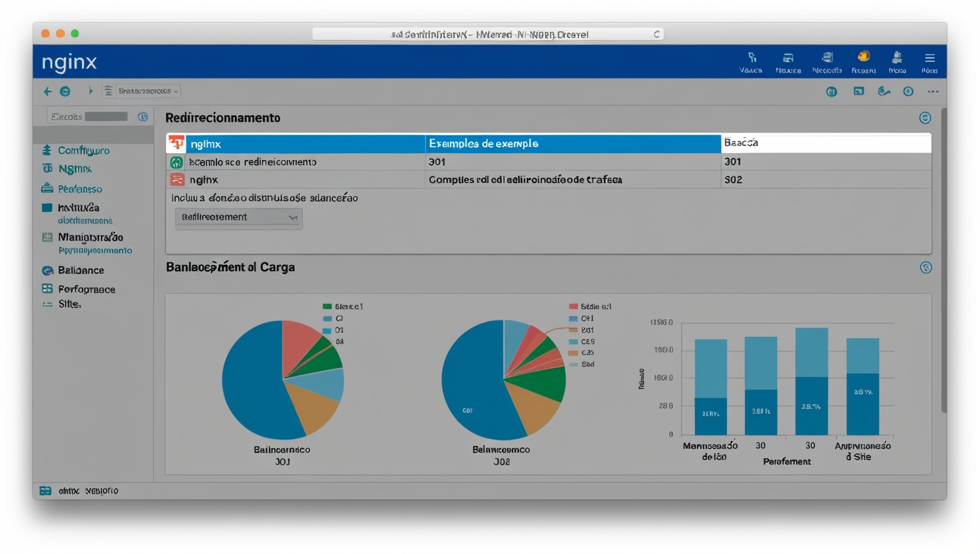Open the orange Rseers header icon
This screenshot has width=980, height=554.
[863, 57]
